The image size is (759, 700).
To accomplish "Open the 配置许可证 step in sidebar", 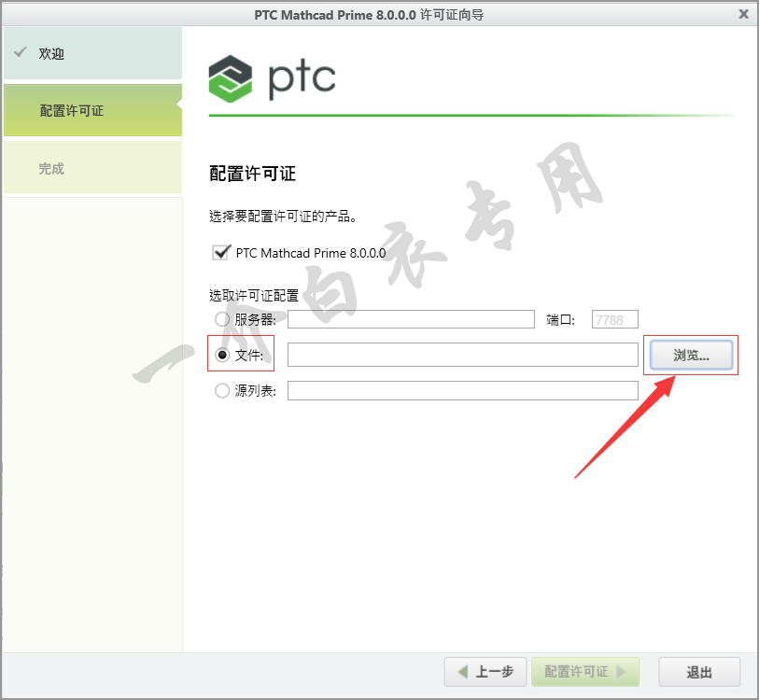I will (93, 110).
